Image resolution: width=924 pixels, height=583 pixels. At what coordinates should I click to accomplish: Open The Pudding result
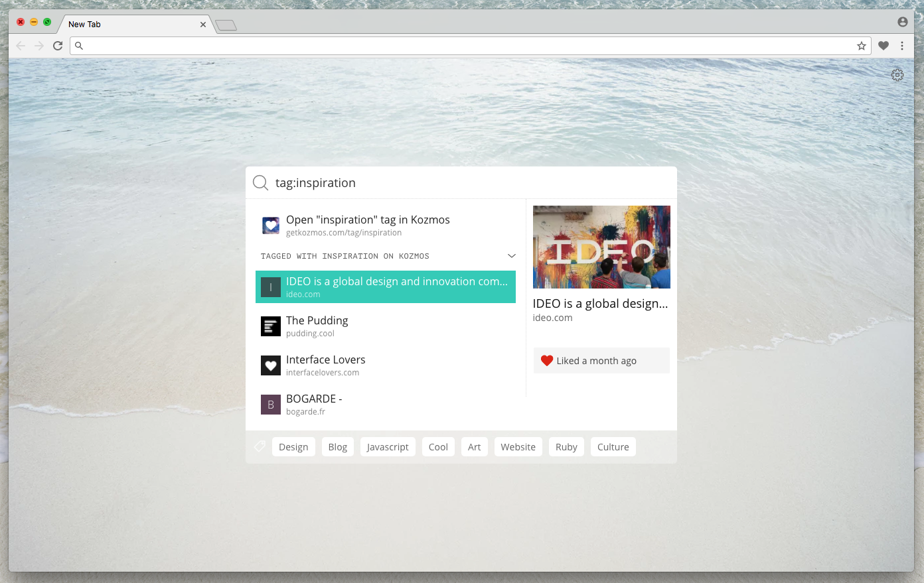pyautogui.click(x=386, y=326)
